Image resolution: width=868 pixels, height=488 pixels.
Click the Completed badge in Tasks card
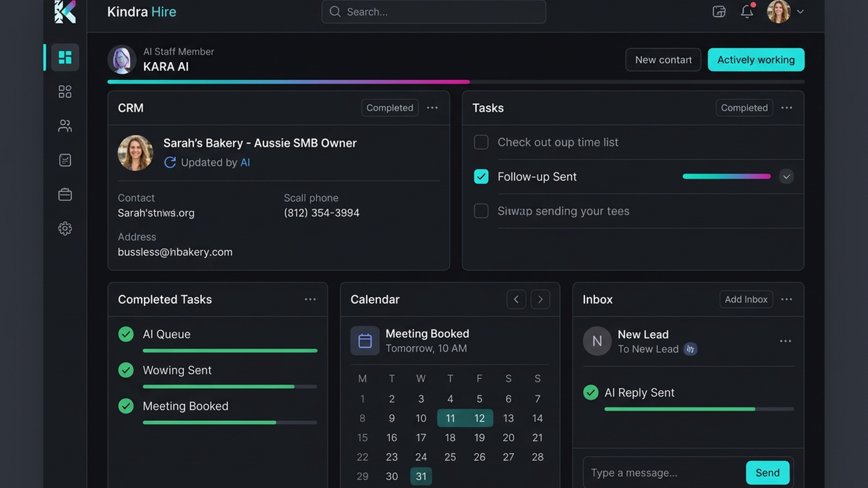[744, 108]
